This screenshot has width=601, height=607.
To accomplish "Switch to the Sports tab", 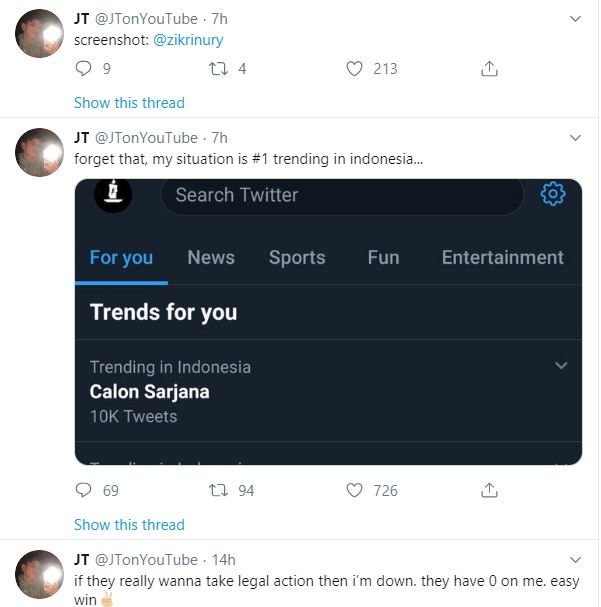I will pos(297,257).
